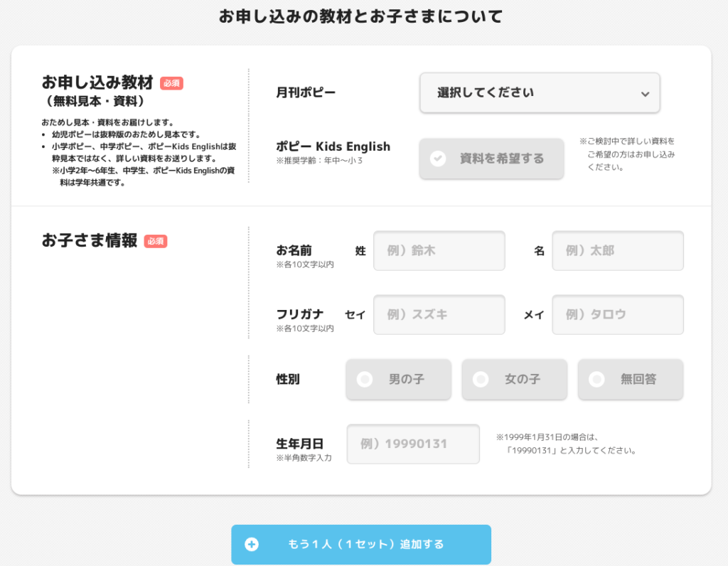Click the chevron arrow in 選択してください dropdown

point(645,94)
